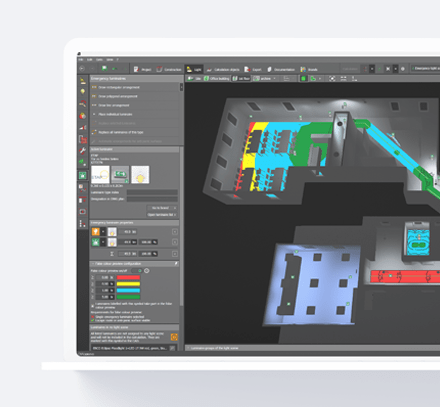Click the light distribution diagram thumbnail
The width and height of the screenshot is (440, 407).
[140, 175]
